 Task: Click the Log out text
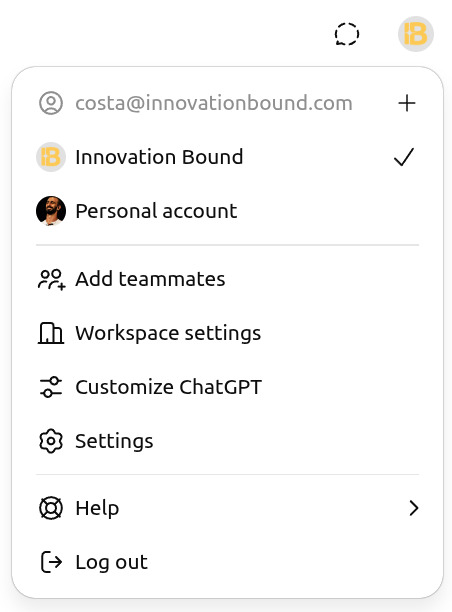112,562
